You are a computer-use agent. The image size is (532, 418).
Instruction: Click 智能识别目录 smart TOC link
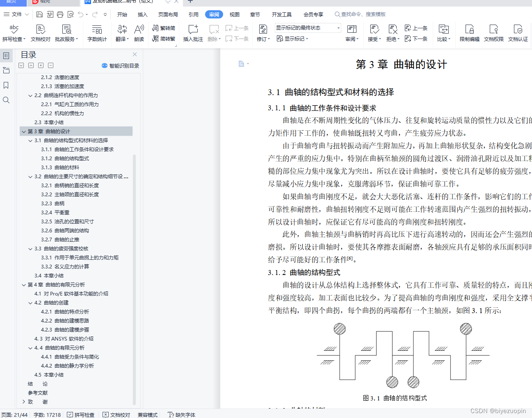(120, 66)
